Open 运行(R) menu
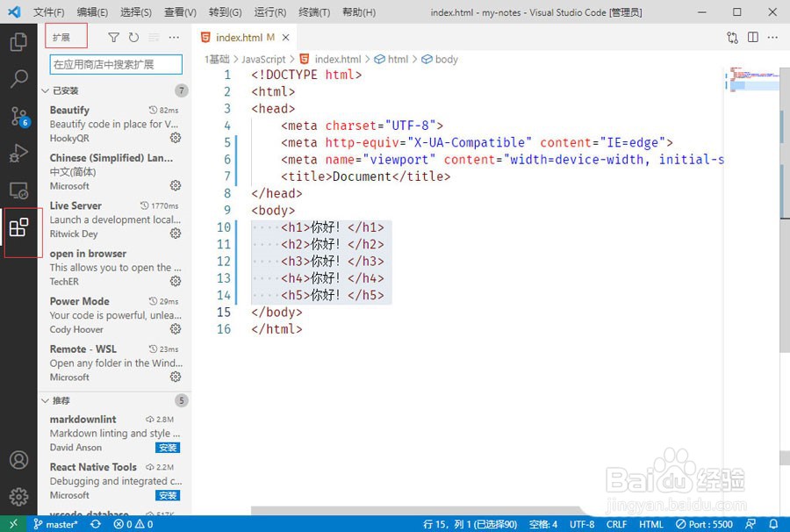 (x=270, y=12)
